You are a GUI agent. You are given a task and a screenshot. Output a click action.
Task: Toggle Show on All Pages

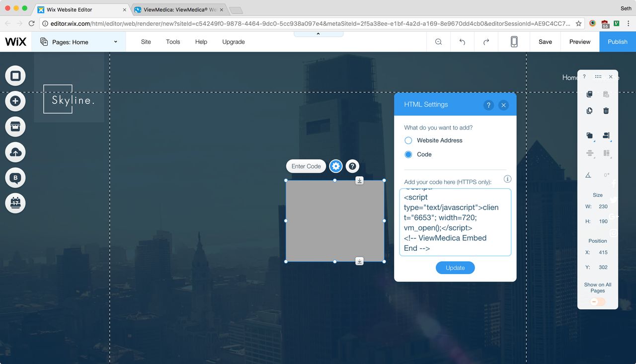point(597,301)
